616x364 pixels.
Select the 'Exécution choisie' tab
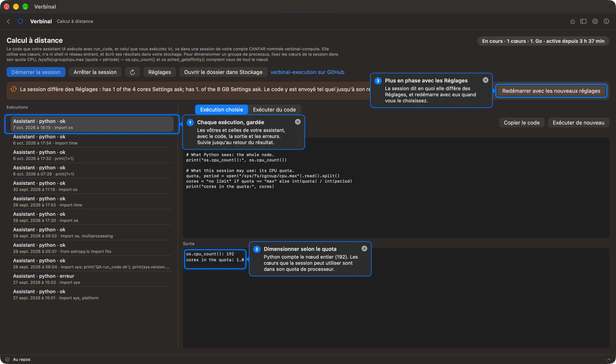[x=222, y=110]
